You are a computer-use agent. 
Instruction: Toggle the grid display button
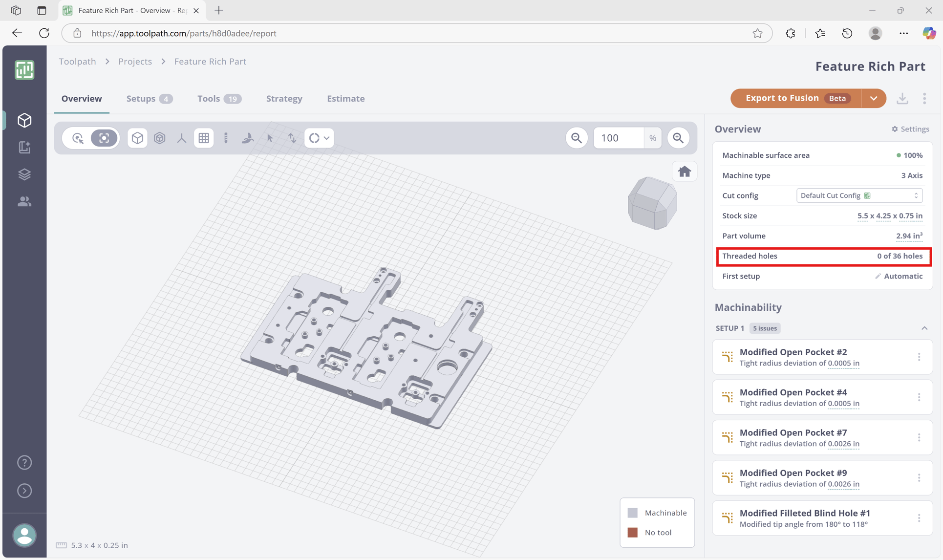[x=204, y=138]
